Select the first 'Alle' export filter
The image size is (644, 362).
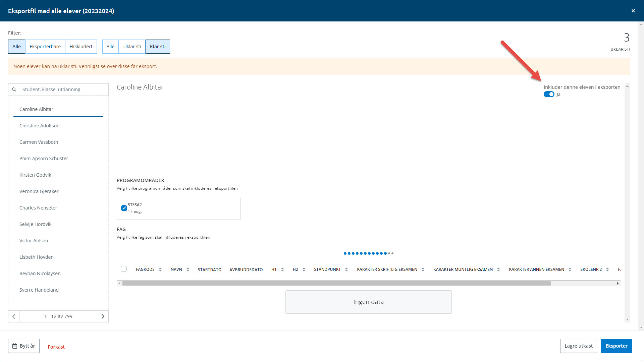pos(16,47)
